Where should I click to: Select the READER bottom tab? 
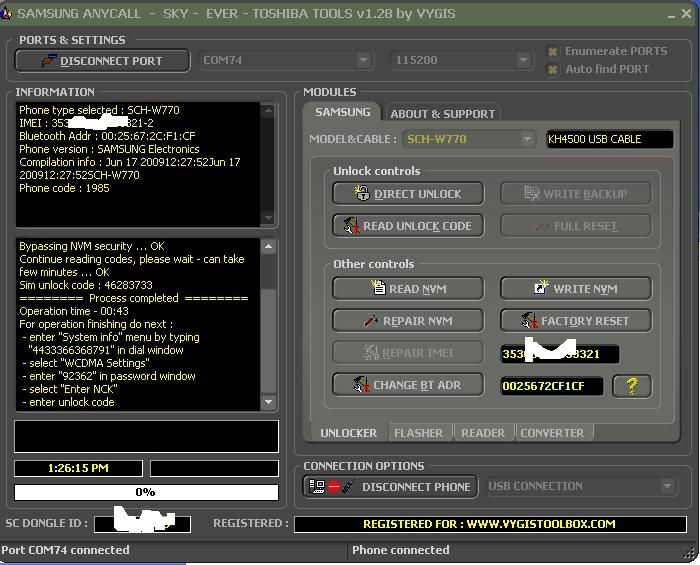(x=483, y=433)
